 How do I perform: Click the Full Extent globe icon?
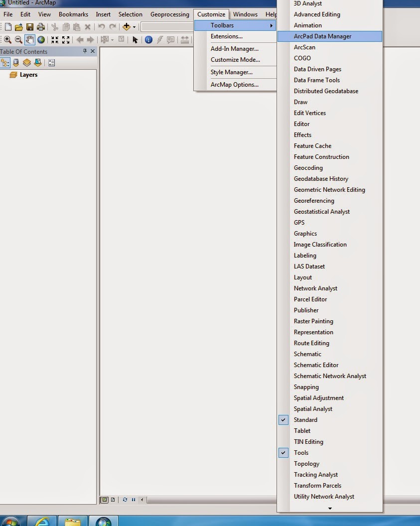click(x=41, y=40)
